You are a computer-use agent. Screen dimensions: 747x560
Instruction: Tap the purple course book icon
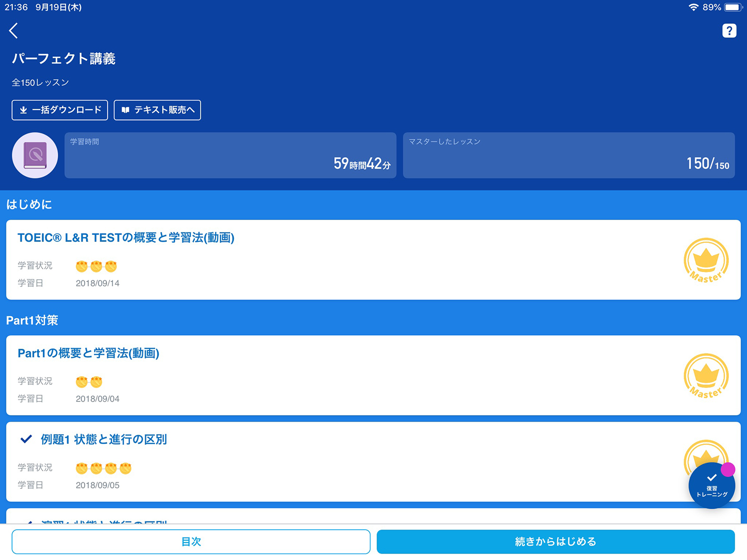[35, 155]
